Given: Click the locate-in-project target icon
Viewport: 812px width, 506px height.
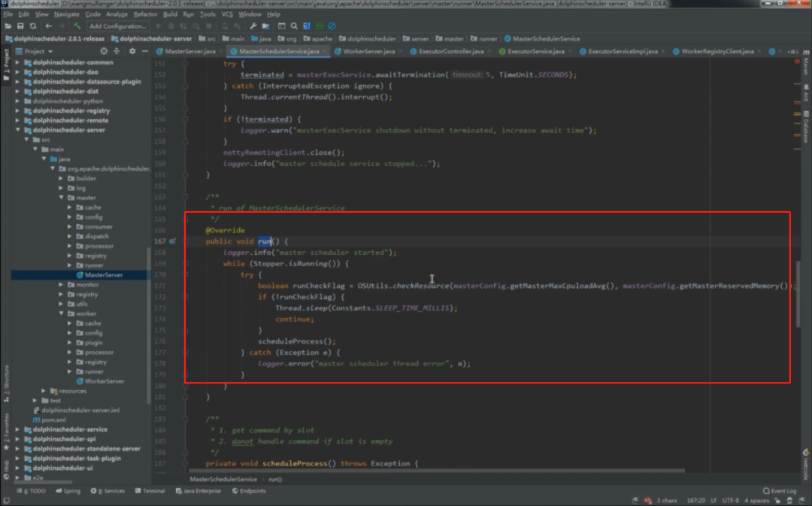Looking at the screenshot, I should [x=104, y=51].
